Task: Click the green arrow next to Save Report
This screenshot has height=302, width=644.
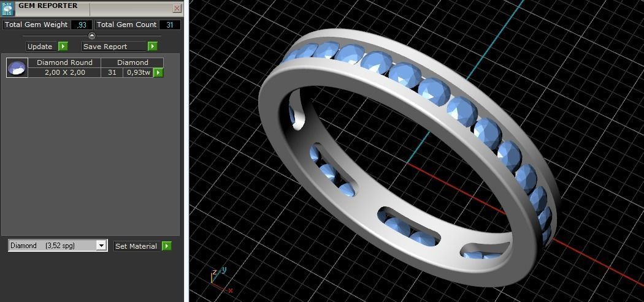Action: coord(152,47)
